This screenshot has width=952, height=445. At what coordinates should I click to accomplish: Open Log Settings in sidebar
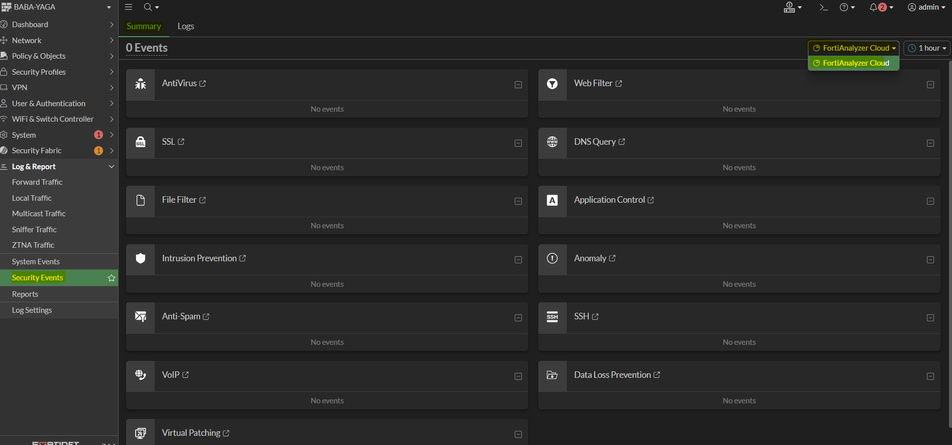pos(32,310)
